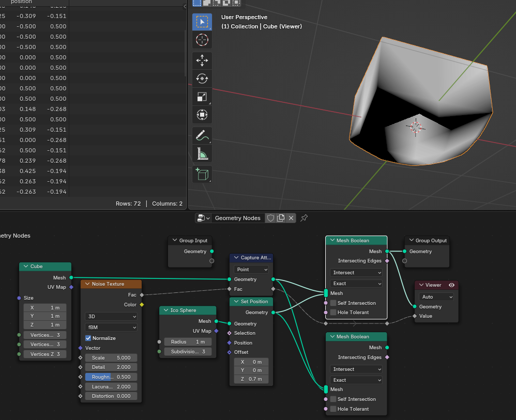This screenshot has height=420, width=516.
Task: Edit Ico Sphere Subdivisions field
Action: tap(188, 352)
